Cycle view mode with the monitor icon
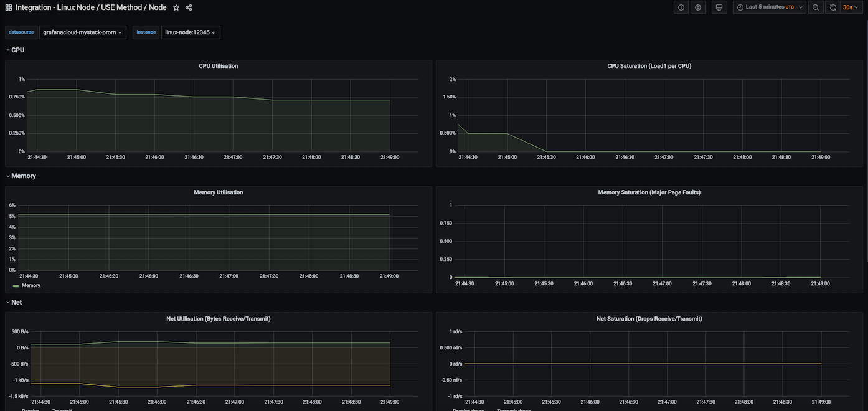 pos(719,7)
